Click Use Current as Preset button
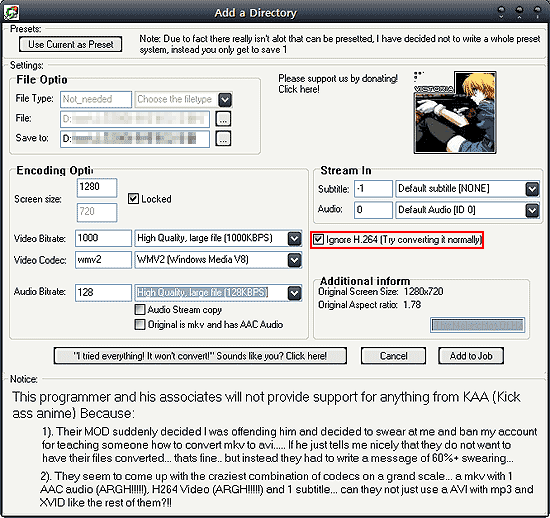 tap(71, 45)
